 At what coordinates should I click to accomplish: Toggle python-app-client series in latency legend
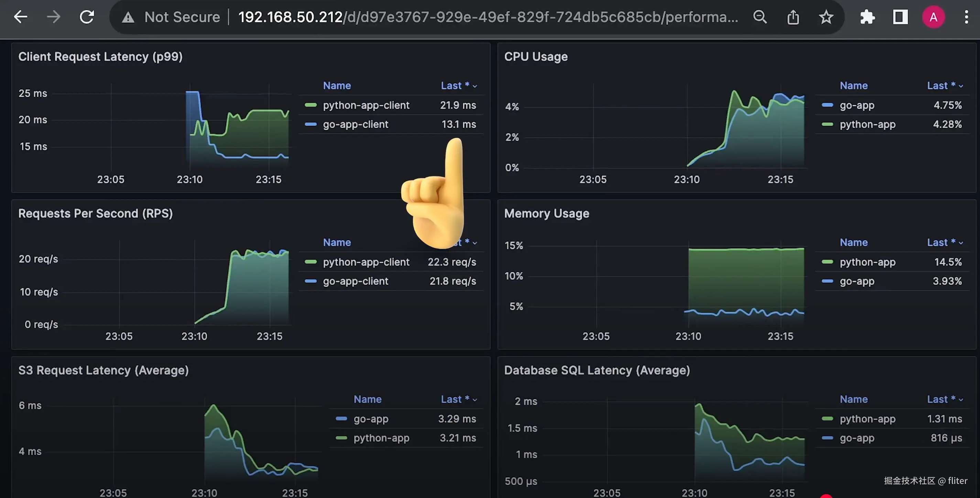(x=366, y=105)
